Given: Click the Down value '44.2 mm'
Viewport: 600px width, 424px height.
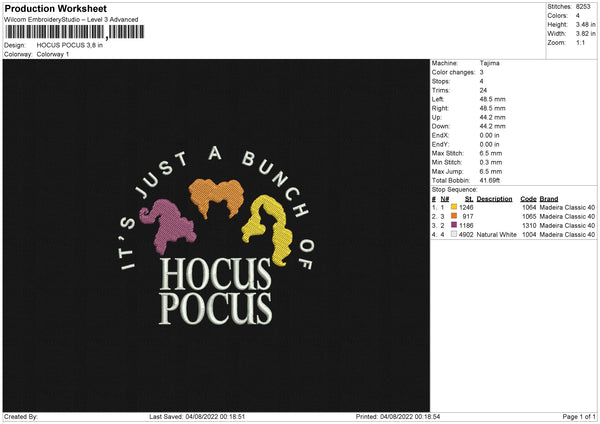Looking at the screenshot, I should [492, 126].
